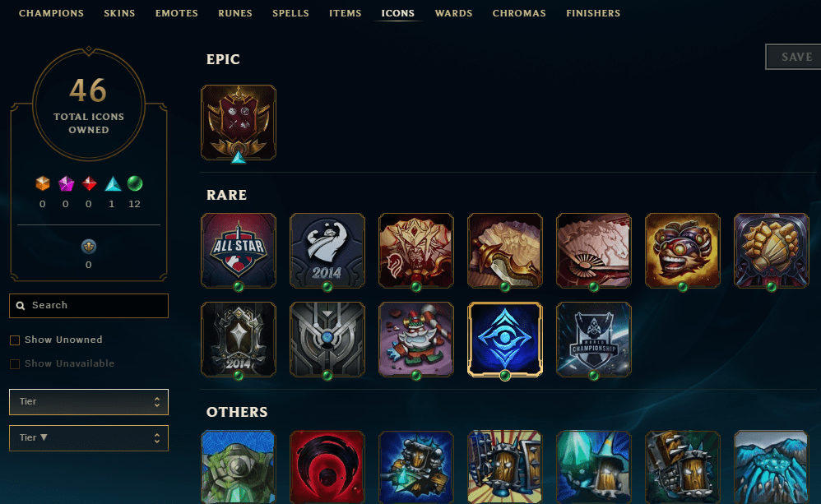Open the Skins tab
This screenshot has width=821, height=504.
click(x=119, y=13)
